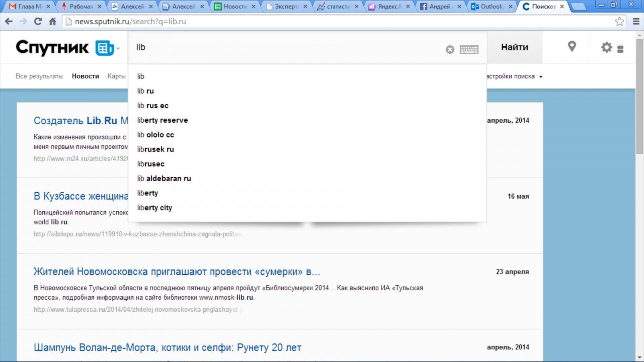The image size is (644, 362).
Task: Go to browser home page icon
Action: [52, 22]
